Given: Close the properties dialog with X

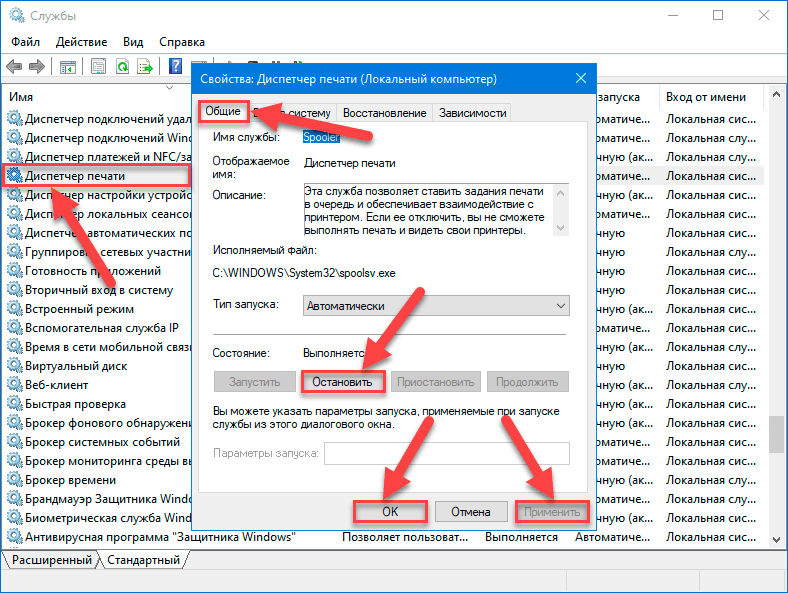Looking at the screenshot, I should click(x=581, y=78).
